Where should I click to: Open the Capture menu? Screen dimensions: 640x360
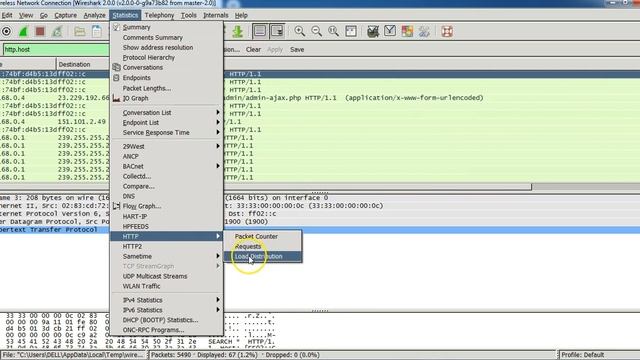(x=65, y=15)
